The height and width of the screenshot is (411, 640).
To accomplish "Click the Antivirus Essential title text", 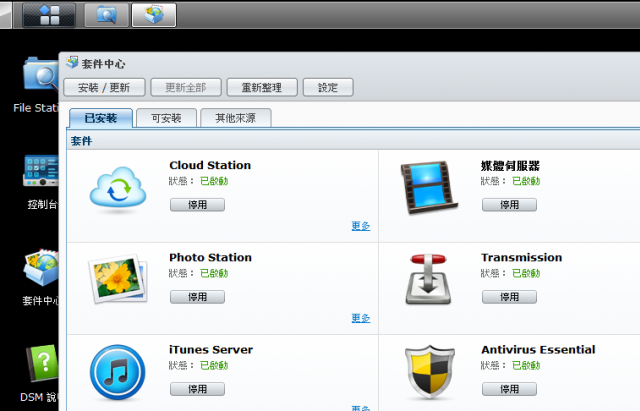I will [x=538, y=350].
